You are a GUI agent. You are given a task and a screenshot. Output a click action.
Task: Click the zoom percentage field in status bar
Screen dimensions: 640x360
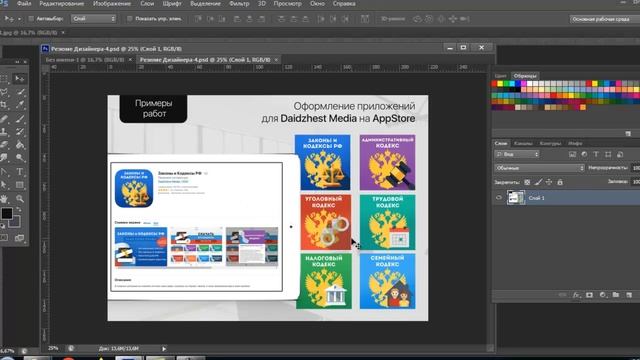pyautogui.click(x=53, y=349)
